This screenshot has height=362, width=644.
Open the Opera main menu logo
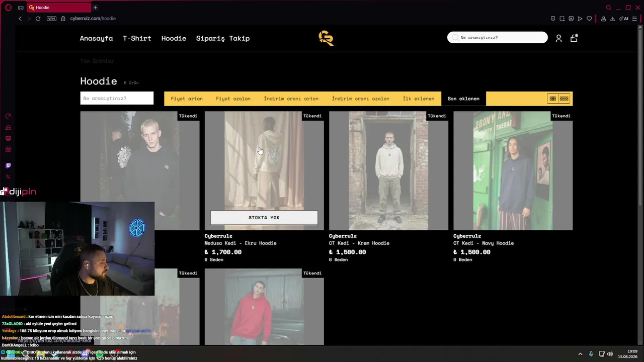(8, 8)
